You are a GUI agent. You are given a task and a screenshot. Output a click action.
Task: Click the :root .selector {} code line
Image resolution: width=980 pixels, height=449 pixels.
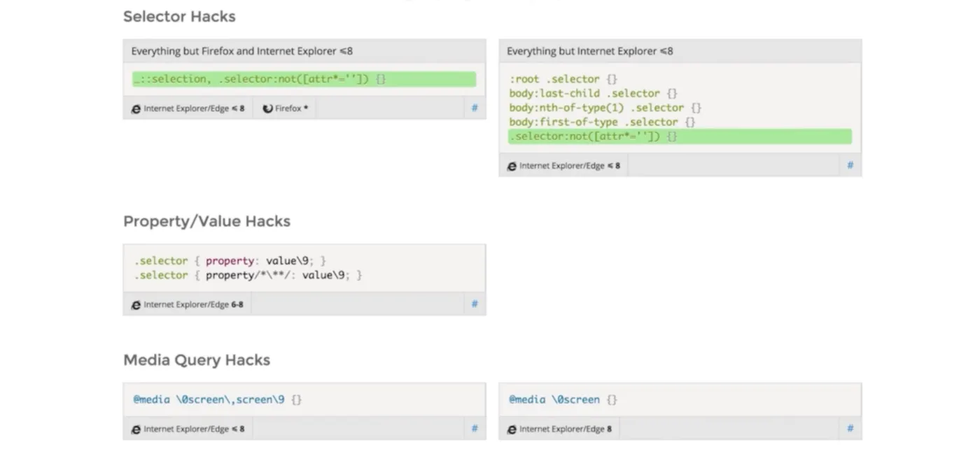(563, 79)
